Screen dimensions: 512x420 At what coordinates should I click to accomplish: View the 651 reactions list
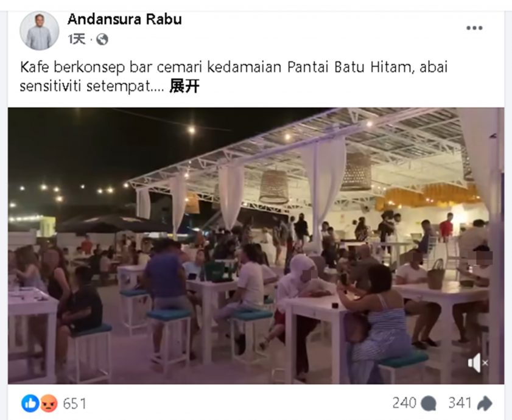(74, 404)
